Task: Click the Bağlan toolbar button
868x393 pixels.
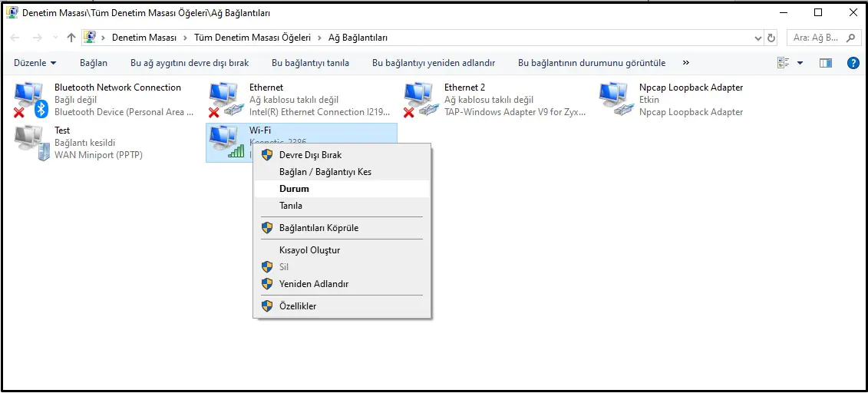Action: [94, 63]
